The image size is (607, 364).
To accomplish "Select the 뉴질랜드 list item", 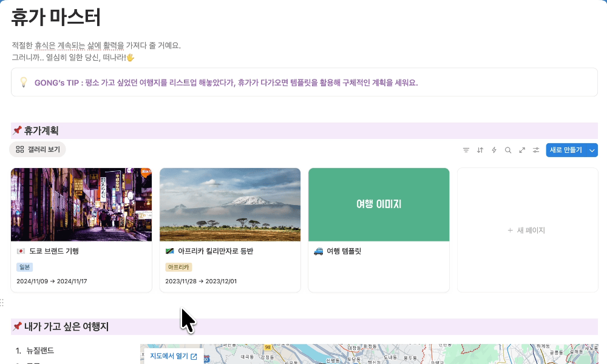I will click(40, 351).
